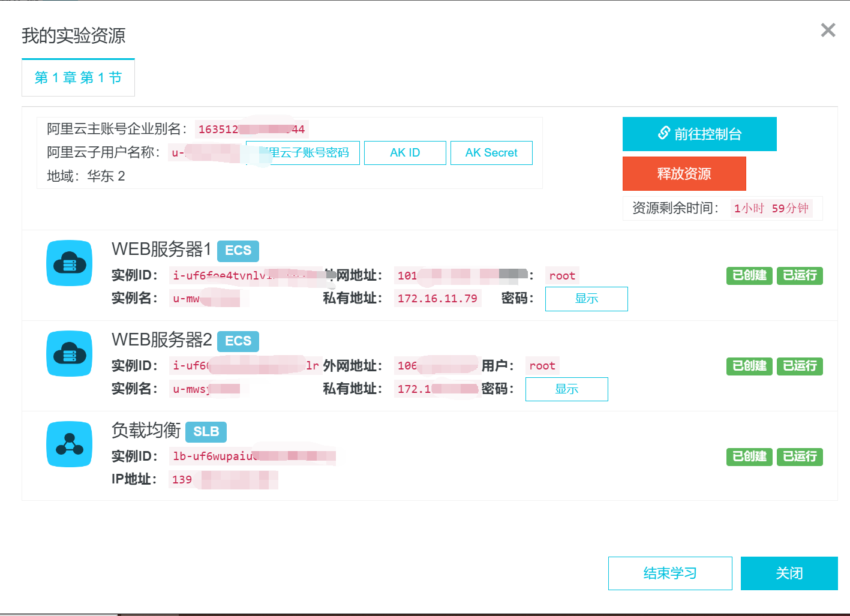This screenshot has height=616, width=850.
Task: Click WEB服务器2 private address 172.1 value
Action: pos(437,389)
